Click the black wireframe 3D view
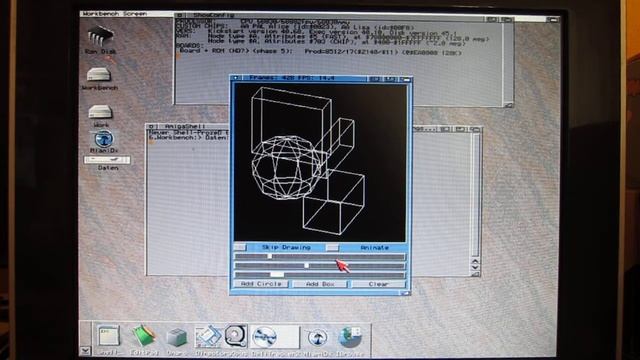 coord(320,163)
